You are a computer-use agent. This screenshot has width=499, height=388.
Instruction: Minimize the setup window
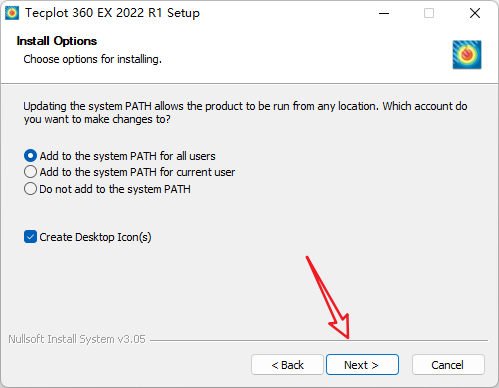click(x=384, y=13)
